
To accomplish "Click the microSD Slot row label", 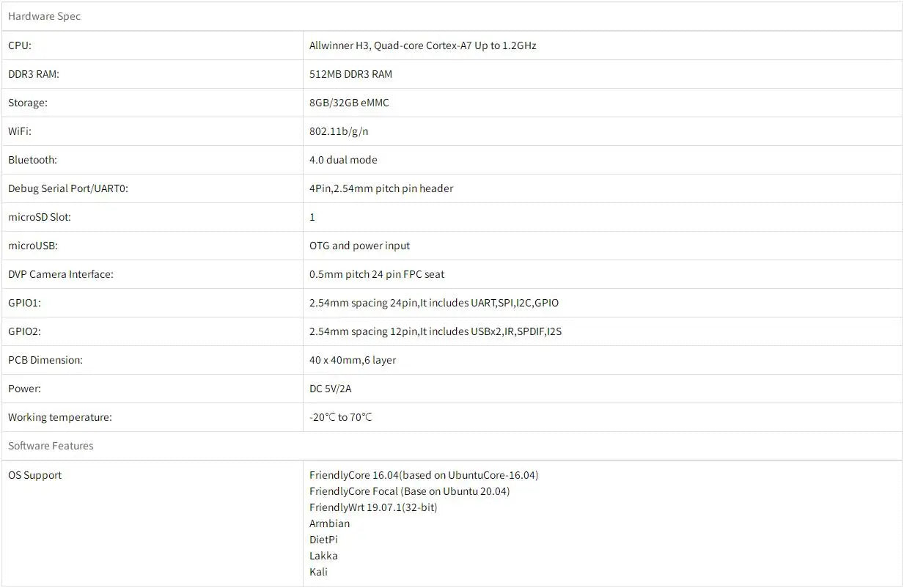I will [40, 217].
